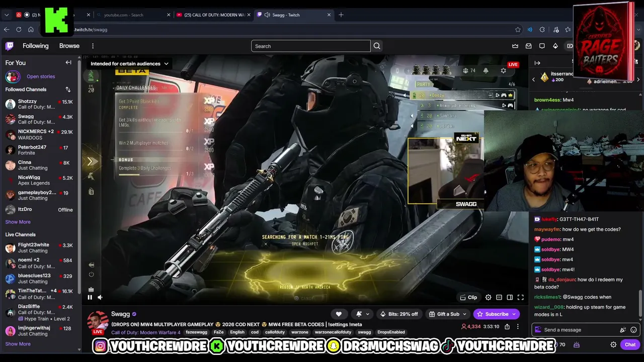Show next chat leaderboard gifter
The width and height of the screenshot is (644, 362).
click(638, 79)
